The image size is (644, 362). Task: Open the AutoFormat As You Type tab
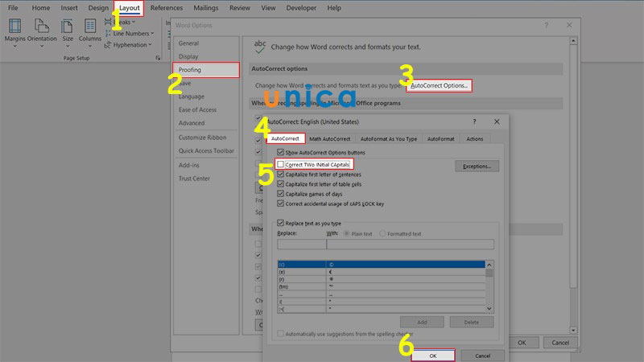point(389,138)
